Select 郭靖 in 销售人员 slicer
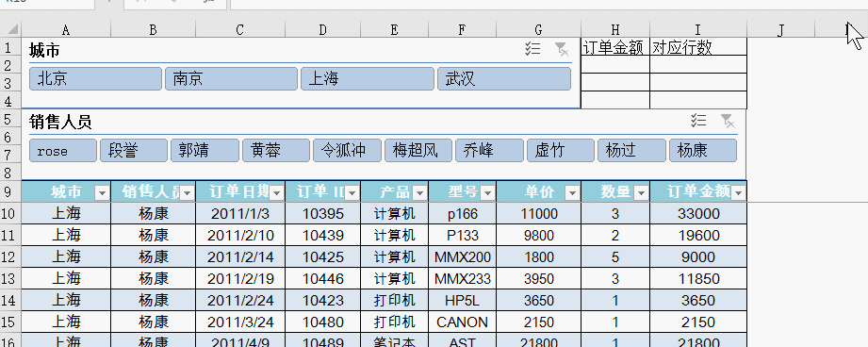This screenshot has width=868, height=347. 205,151
